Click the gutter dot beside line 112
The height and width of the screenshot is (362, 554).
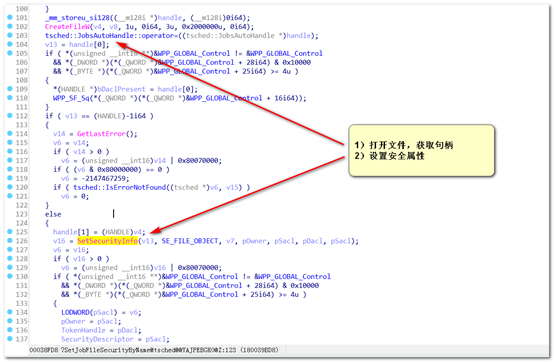coord(10,115)
